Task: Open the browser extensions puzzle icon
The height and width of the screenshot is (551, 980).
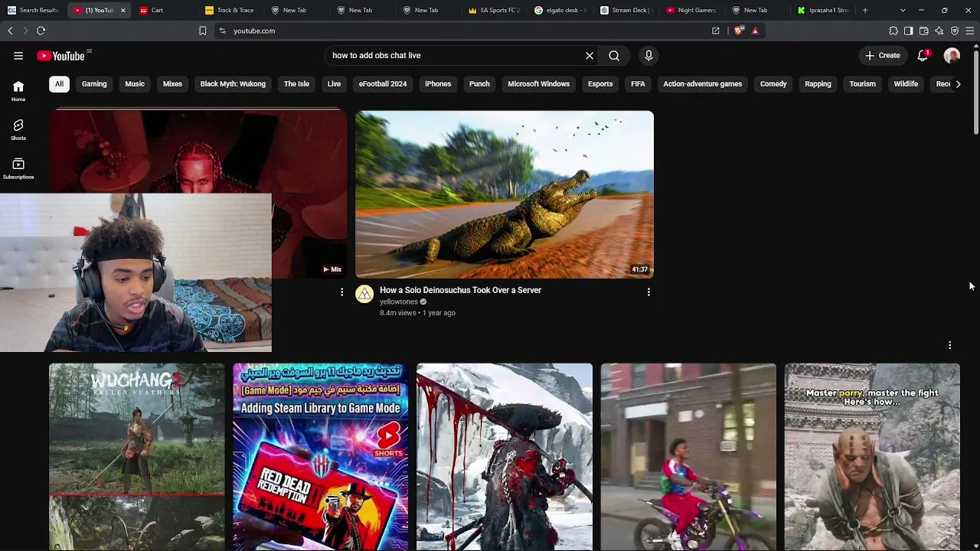Action: point(893,31)
